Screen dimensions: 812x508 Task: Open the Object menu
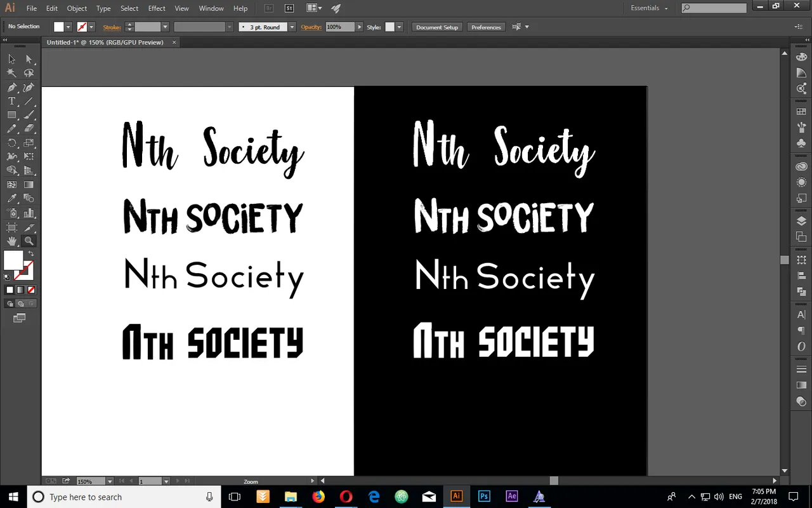(x=77, y=8)
